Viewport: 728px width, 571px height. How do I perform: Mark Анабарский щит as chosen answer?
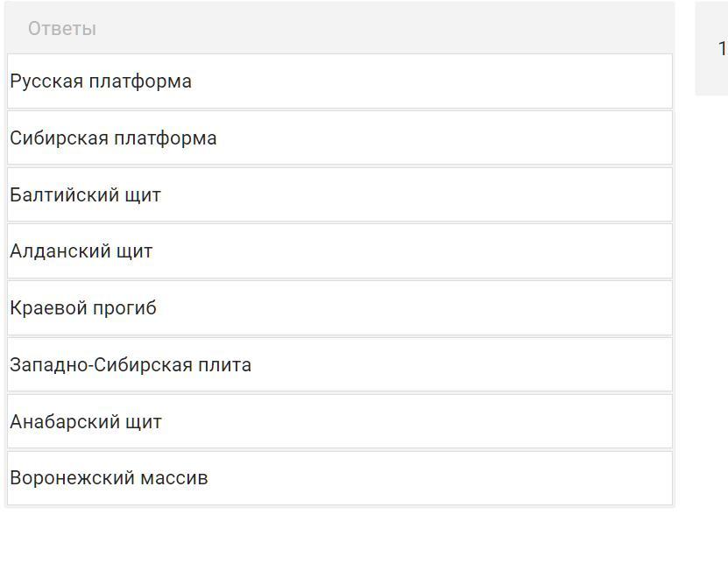(x=340, y=421)
